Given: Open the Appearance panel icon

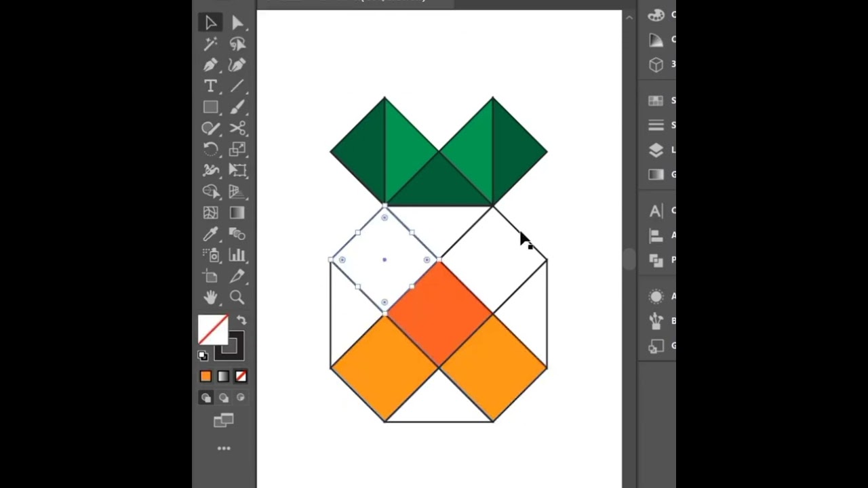Looking at the screenshot, I should pyautogui.click(x=656, y=296).
